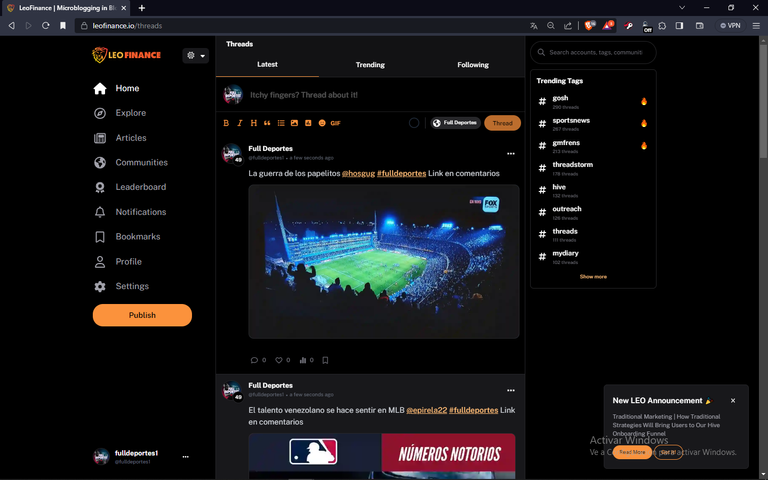Insert a bullet list in composer
This screenshot has height=480, width=768.
(x=281, y=123)
